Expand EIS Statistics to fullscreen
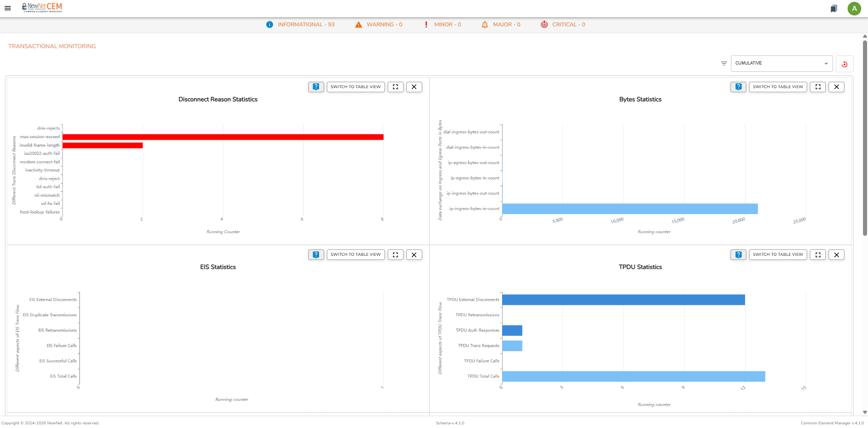This screenshot has width=868, height=428. tap(395, 254)
